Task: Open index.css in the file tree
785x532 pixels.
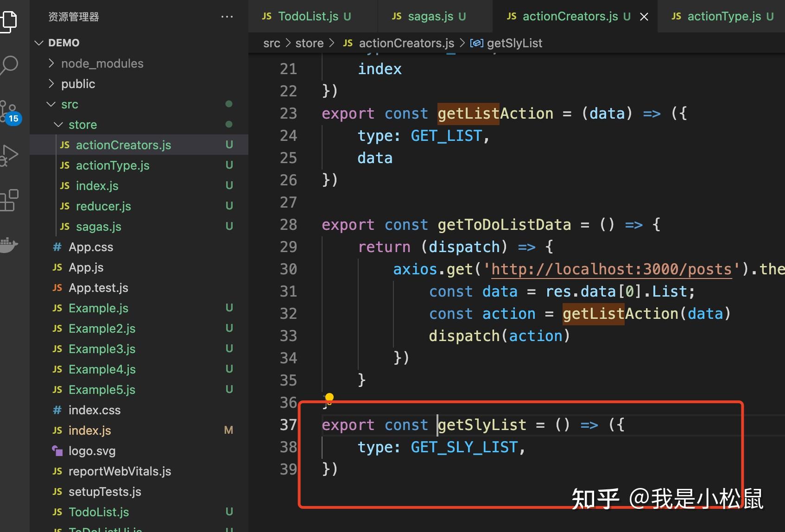Action: click(x=139, y=410)
